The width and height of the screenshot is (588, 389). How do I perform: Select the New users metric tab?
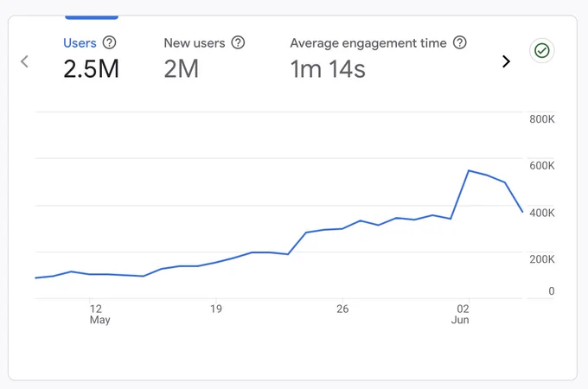[x=195, y=43]
